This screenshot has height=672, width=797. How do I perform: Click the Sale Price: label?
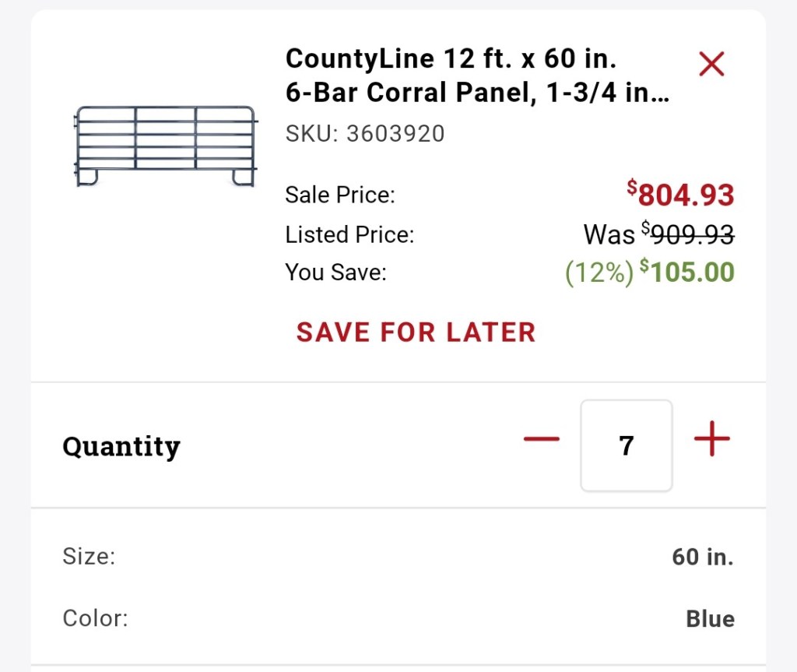tap(340, 195)
